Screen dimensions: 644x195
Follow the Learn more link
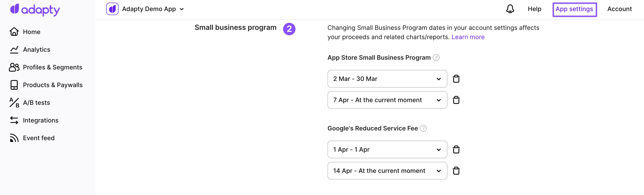[x=468, y=37]
